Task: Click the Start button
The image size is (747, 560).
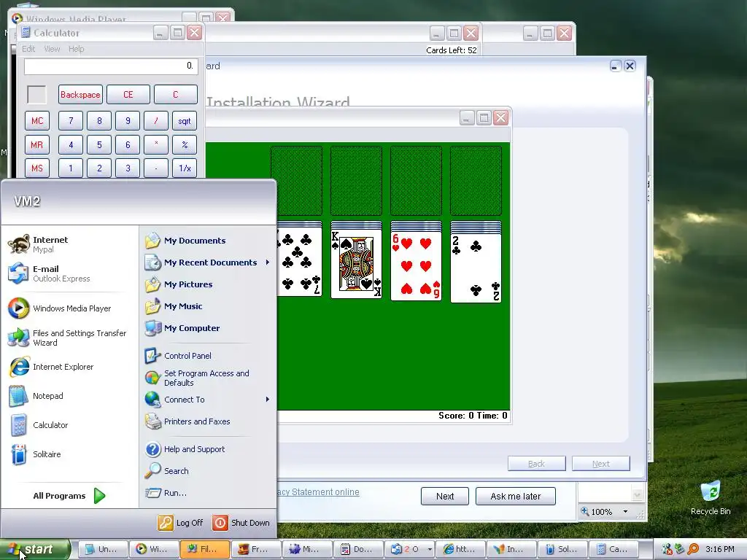Action: [x=35, y=549]
